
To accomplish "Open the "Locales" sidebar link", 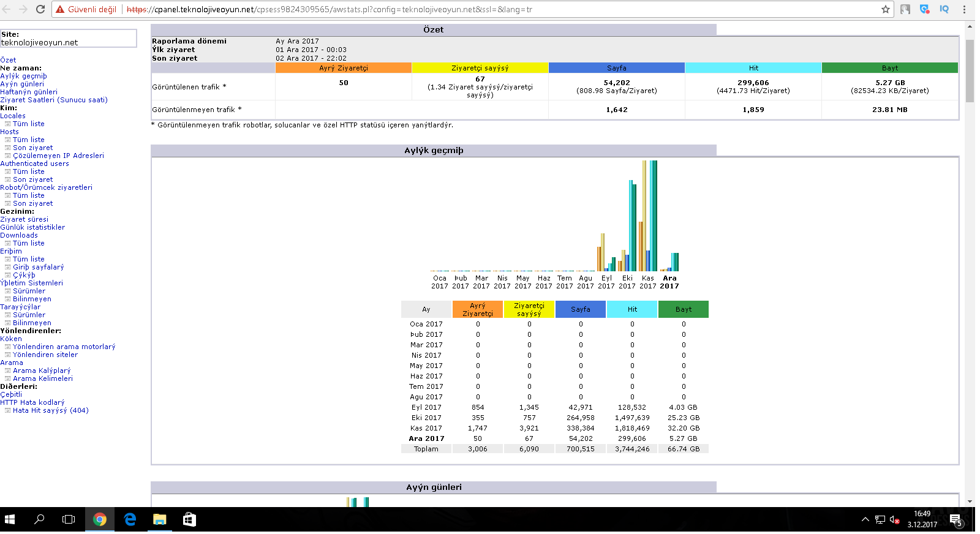I will click(x=13, y=116).
